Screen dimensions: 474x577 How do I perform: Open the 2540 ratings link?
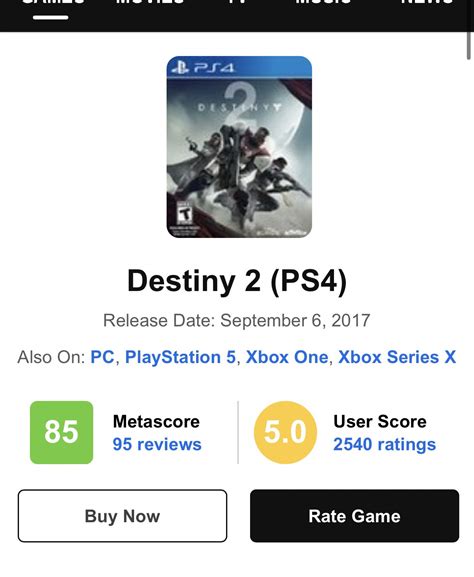pyautogui.click(x=385, y=444)
